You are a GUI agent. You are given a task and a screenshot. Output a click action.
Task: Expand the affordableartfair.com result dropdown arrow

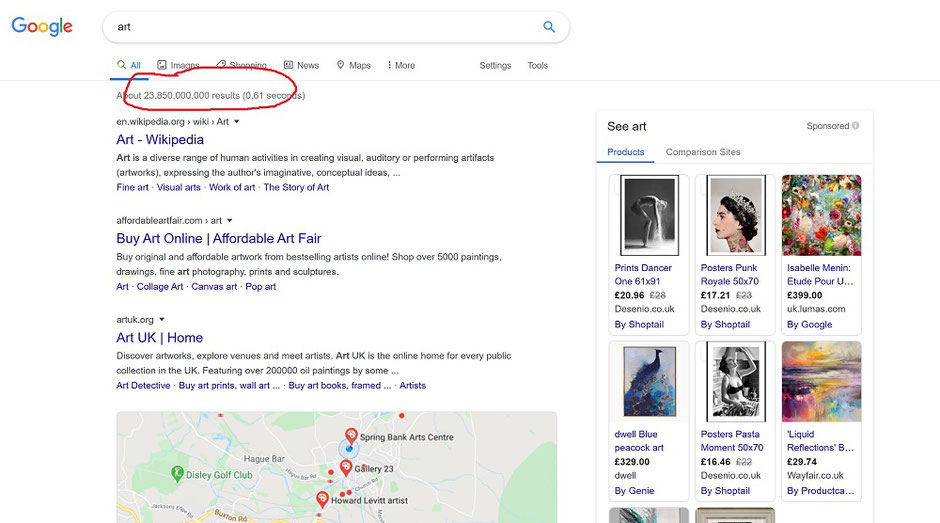(230, 221)
